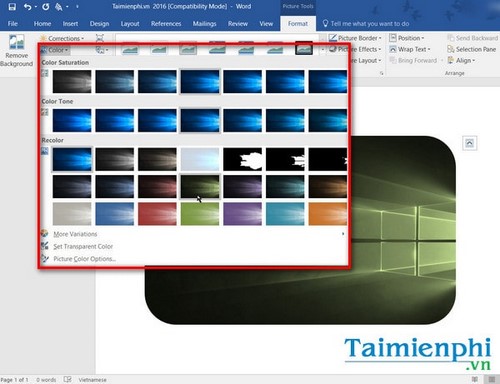Click the Change Picture icon
The height and width of the screenshot is (384, 500).
click(100, 50)
